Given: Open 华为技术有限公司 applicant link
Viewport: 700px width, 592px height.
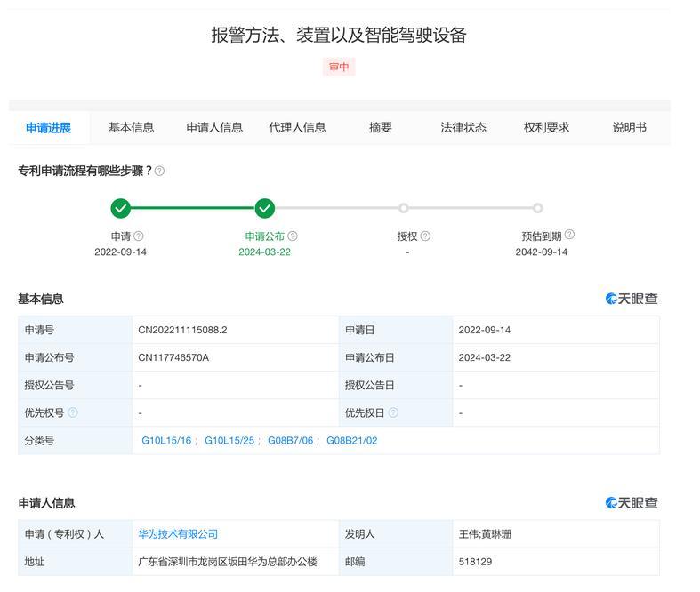Looking at the screenshot, I should tap(178, 534).
